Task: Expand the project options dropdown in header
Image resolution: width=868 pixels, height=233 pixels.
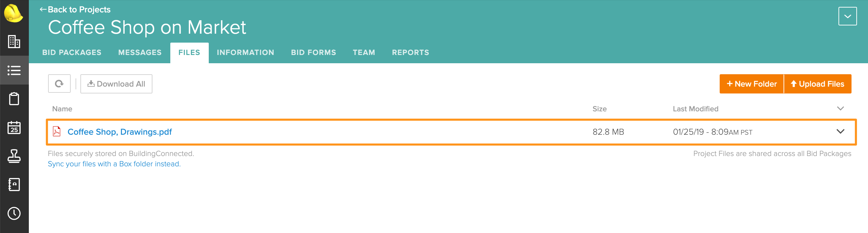Action: [x=847, y=16]
